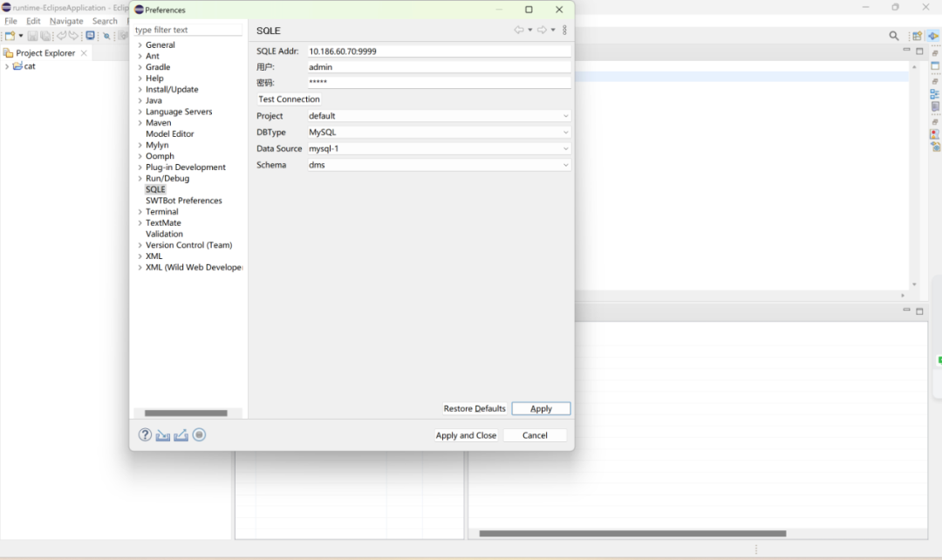Click the SQLE Addr input field
This screenshot has width=942, height=560.
[439, 51]
